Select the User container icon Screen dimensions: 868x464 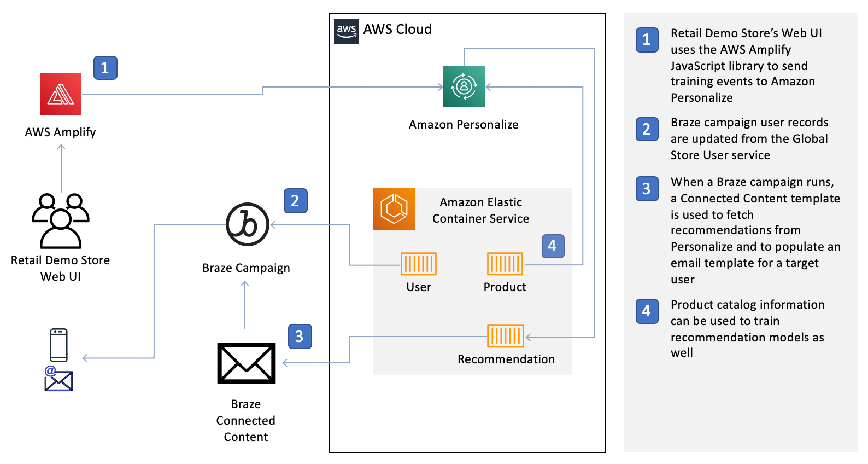pos(419,264)
